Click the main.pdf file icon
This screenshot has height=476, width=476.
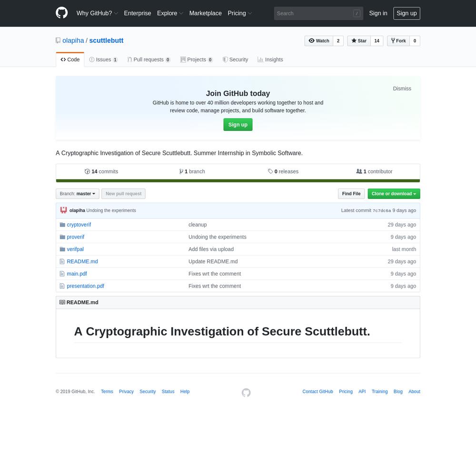click(x=62, y=274)
